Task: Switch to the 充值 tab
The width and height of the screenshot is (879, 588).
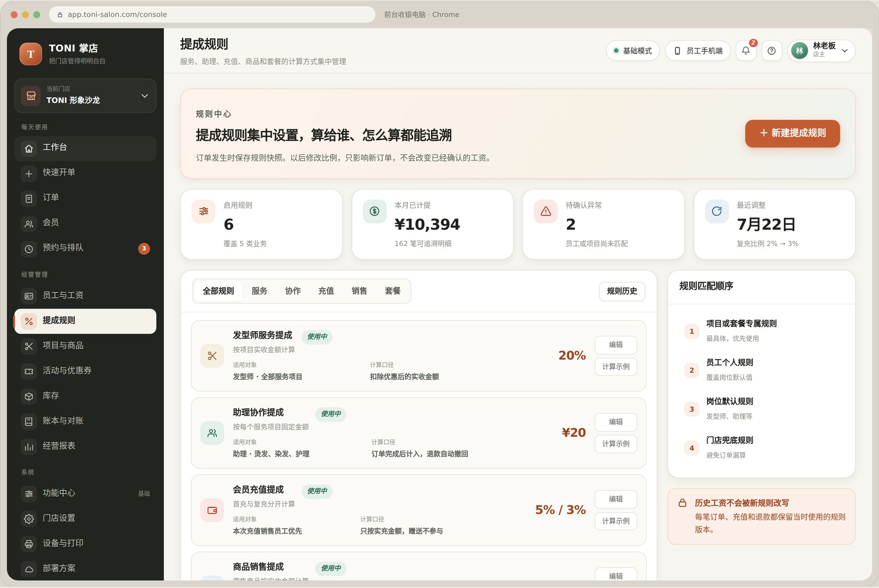Action: (326, 291)
